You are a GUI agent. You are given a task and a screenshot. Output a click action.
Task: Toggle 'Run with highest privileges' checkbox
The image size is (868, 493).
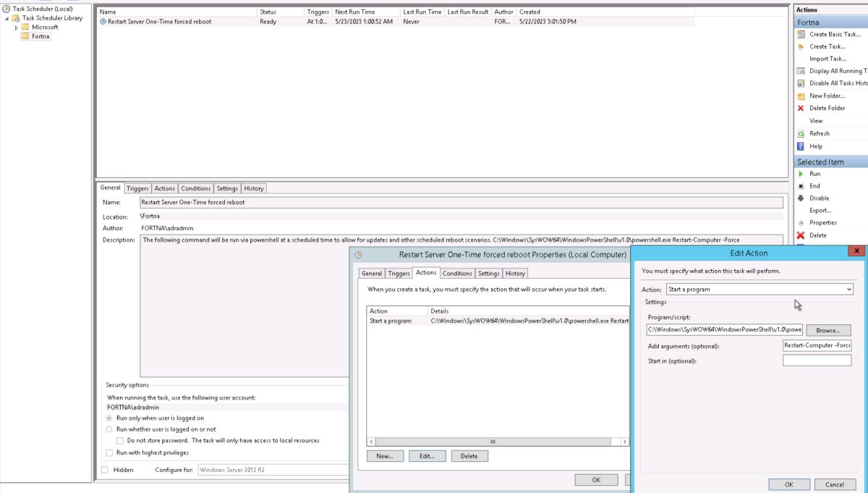(110, 452)
